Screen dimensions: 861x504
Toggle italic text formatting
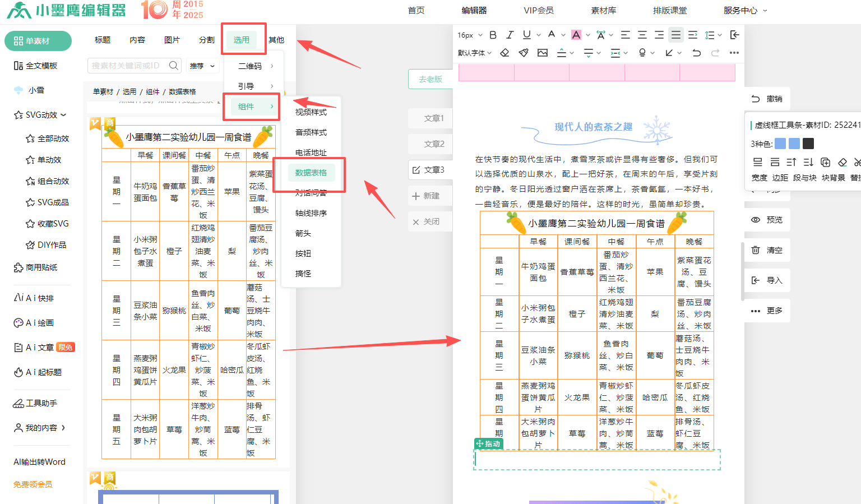pos(510,35)
